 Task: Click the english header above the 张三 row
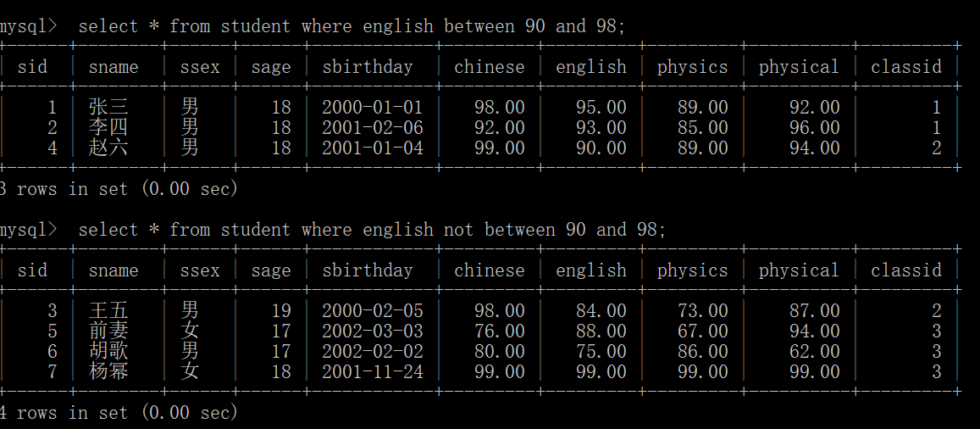(590, 67)
